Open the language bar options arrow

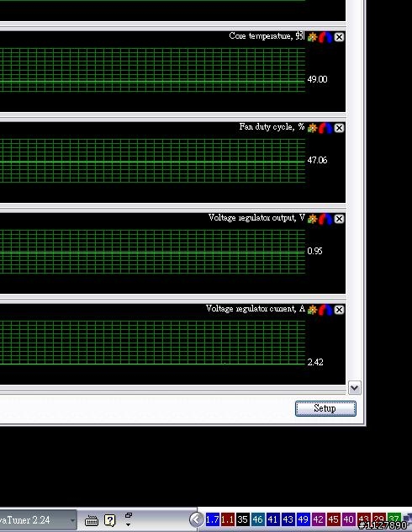pos(128,524)
